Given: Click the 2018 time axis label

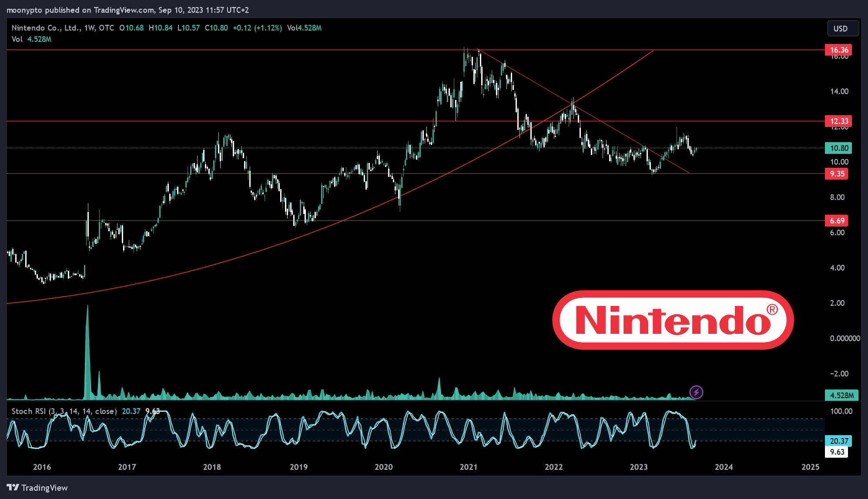Looking at the screenshot, I should pyautogui.click(x=212, y=467).
